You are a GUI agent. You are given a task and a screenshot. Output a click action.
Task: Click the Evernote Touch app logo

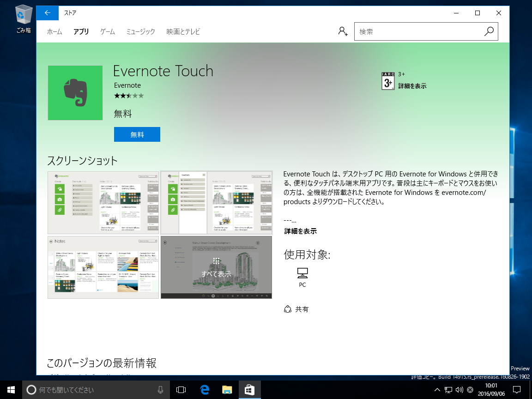[x=75, y=93]
